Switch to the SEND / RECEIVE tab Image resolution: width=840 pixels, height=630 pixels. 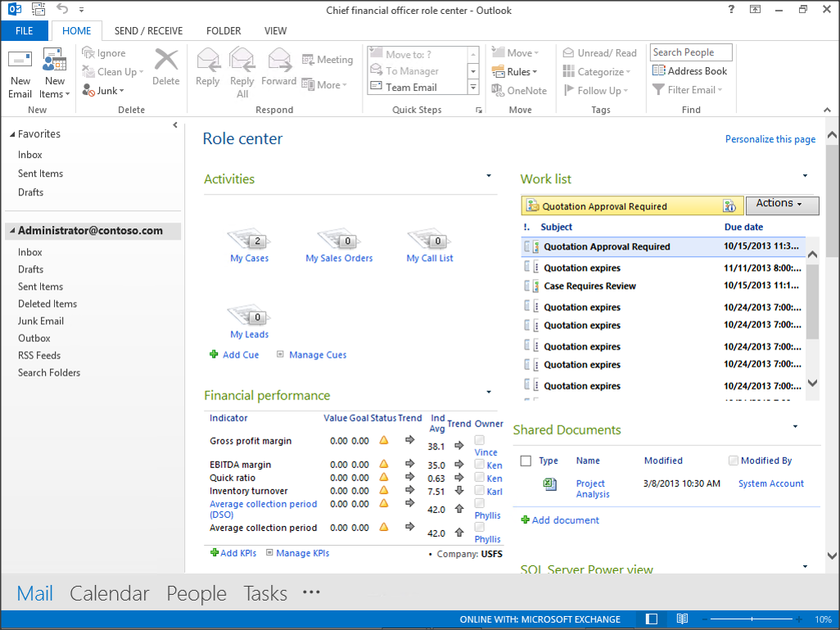click(148, 31)
